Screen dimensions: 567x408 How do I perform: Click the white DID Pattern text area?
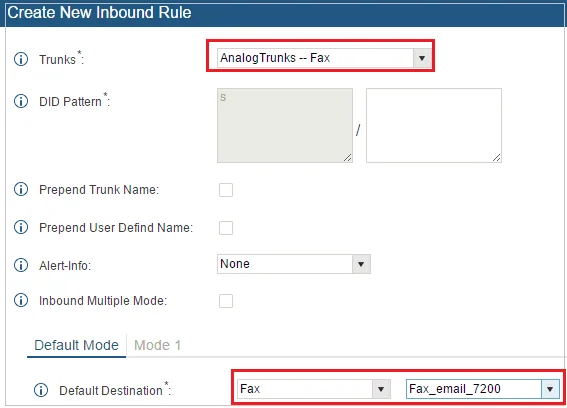click(434, 126)
